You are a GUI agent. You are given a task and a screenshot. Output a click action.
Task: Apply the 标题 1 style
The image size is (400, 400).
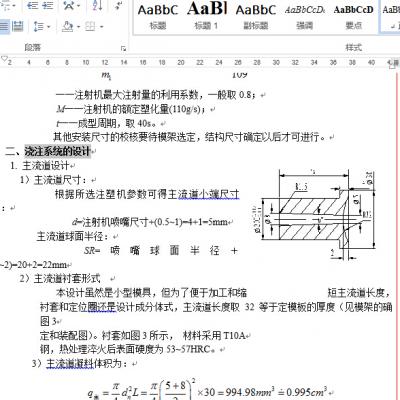click(x=207, y=17)
